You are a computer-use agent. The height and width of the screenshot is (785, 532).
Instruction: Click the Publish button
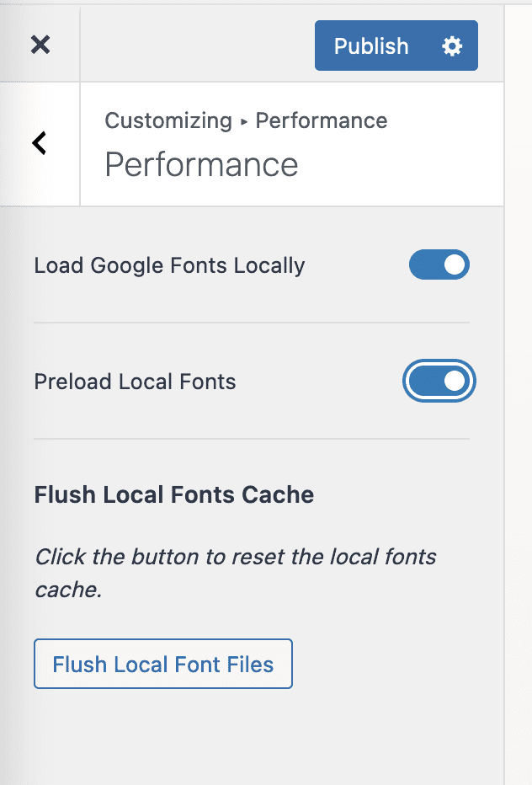coord(370,45)
